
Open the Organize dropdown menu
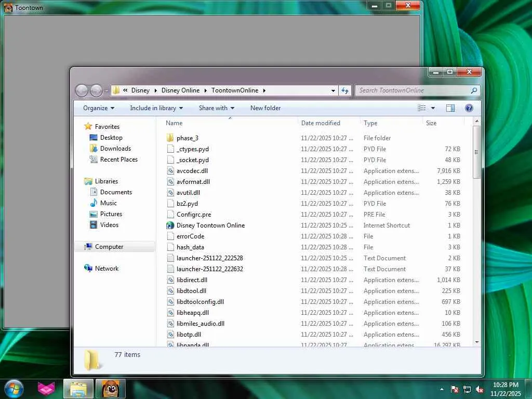click(98, 108)
